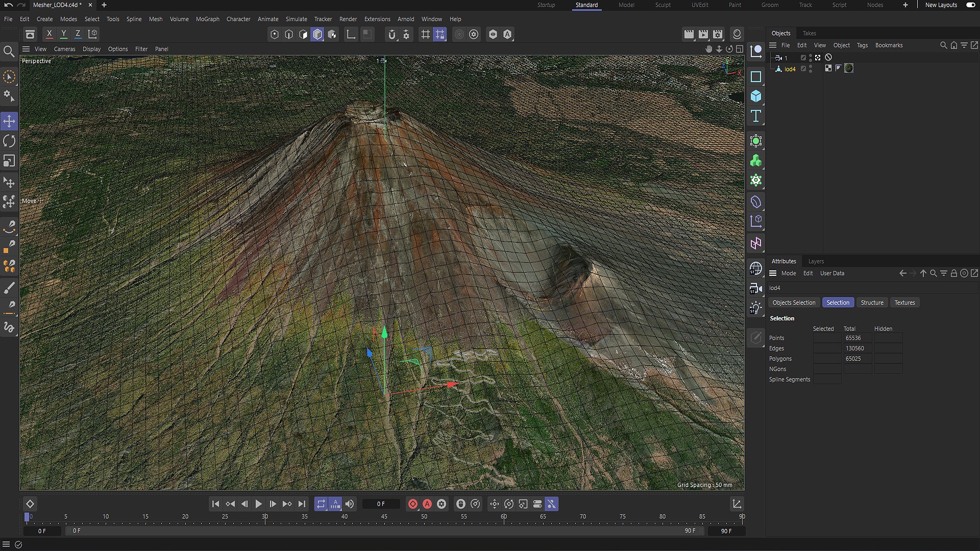This screenshot has height=551, width=980.
Task: Open the Search tool at top left
Action: point(9,52)
